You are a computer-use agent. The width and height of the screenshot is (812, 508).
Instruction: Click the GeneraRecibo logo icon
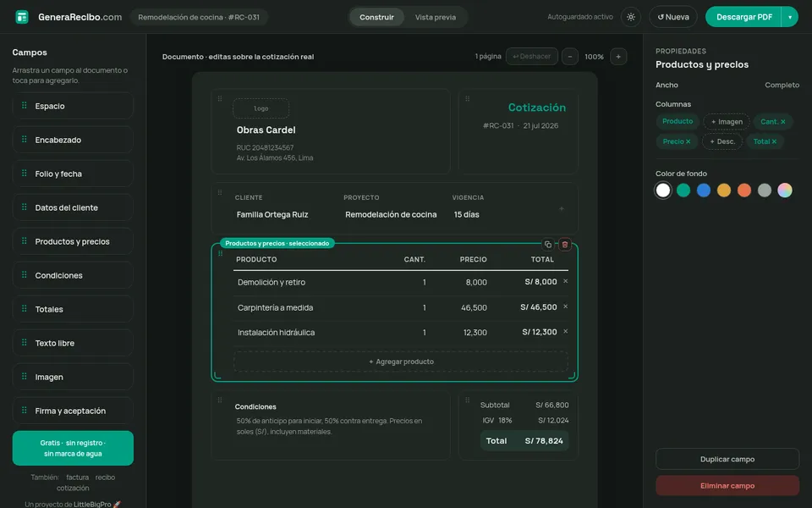coord(22,17)
